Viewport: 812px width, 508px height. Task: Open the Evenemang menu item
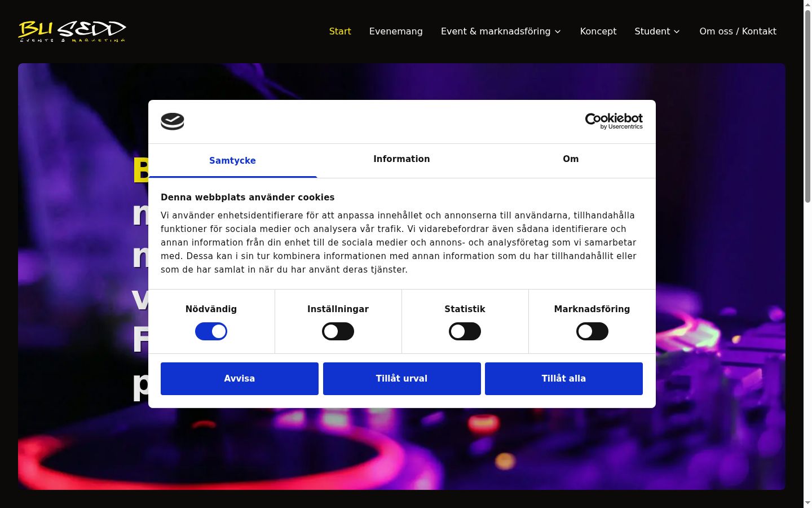[396, 32]
